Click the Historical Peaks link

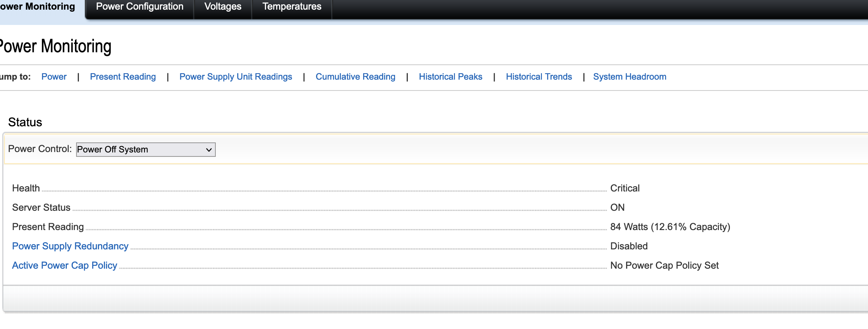tap(450, 77)
